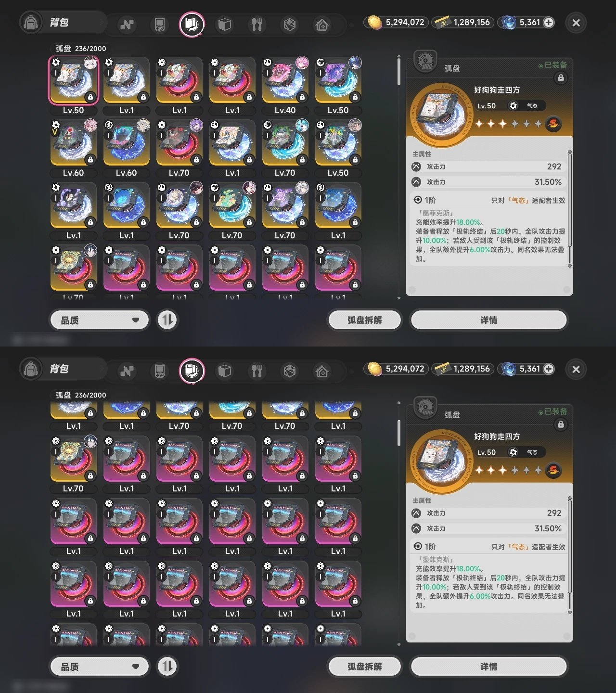The height and width of the screenshot is (693, 616).
Task: Click the inventory scrollbar in upper screenshot
Action: pos(399,71)
